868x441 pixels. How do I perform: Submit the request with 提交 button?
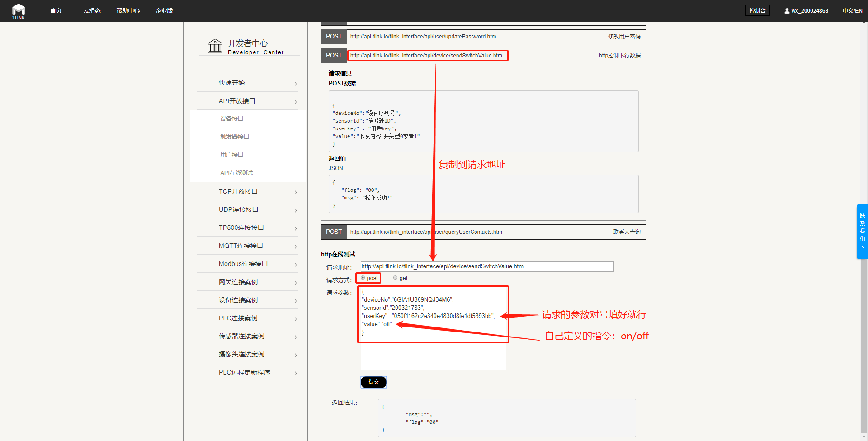(x=373, y=382)
